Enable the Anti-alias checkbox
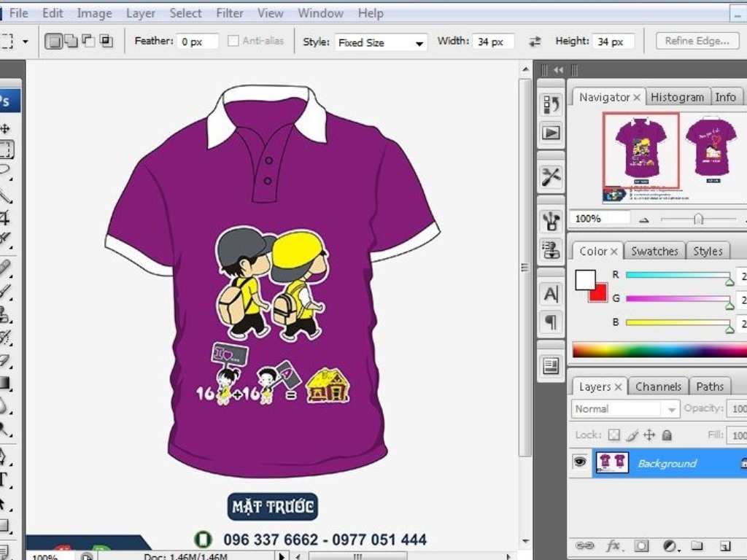 pos(233,42)
